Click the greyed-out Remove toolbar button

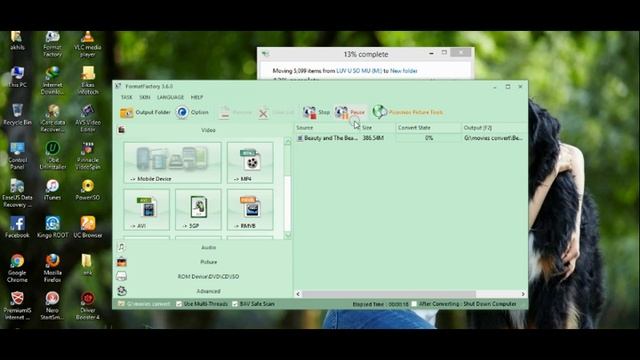236,112
